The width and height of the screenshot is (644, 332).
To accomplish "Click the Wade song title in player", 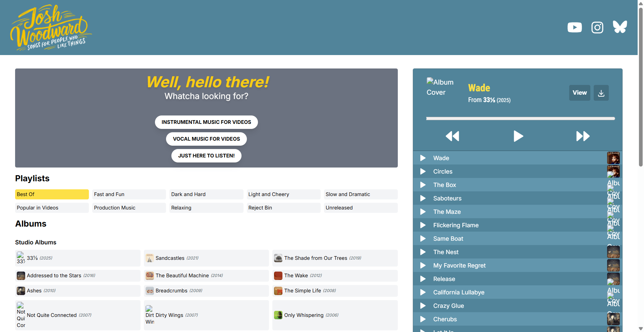I will click(479, 88).
